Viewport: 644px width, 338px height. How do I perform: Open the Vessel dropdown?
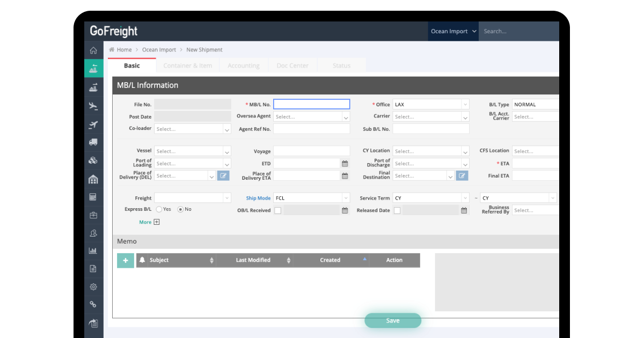(193, 151)
